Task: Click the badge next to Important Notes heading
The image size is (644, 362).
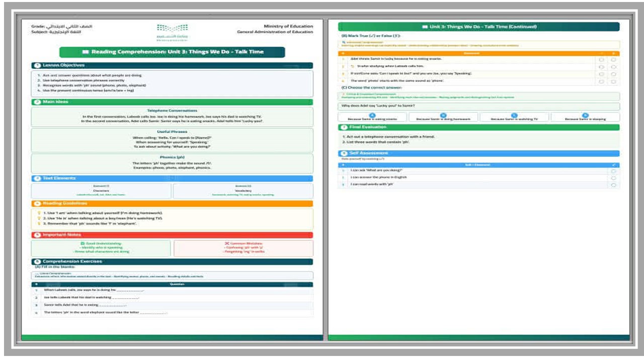Action: pos(37,235)
